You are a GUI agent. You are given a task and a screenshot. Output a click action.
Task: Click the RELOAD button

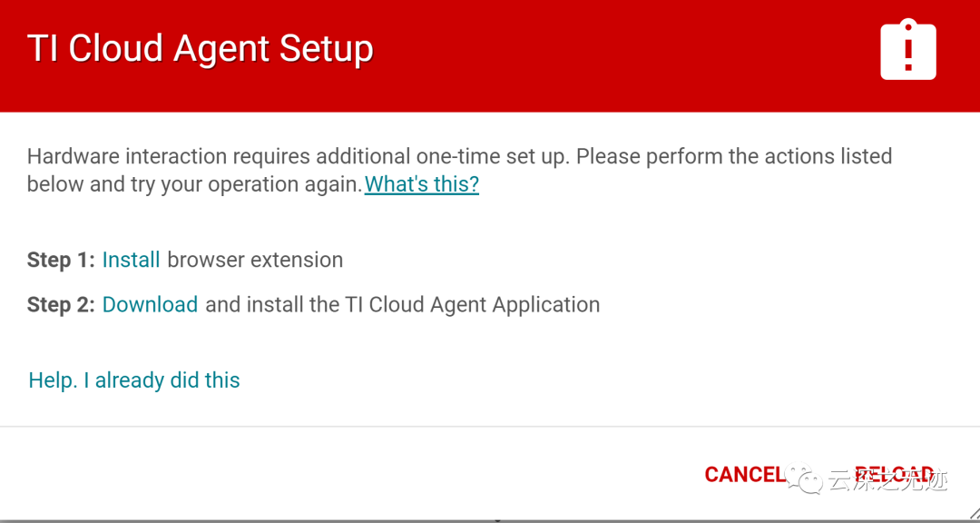[894, 475]
